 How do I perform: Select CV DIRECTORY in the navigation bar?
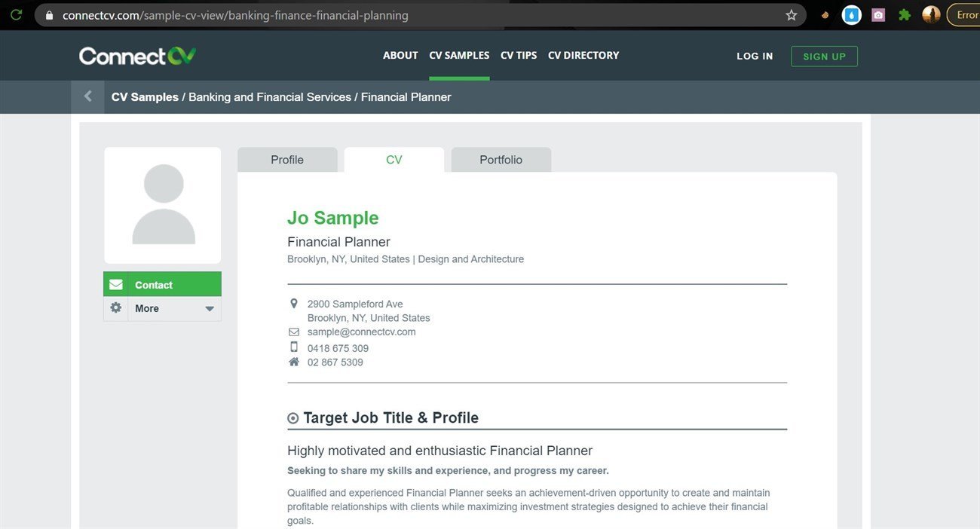coord(583,54)
